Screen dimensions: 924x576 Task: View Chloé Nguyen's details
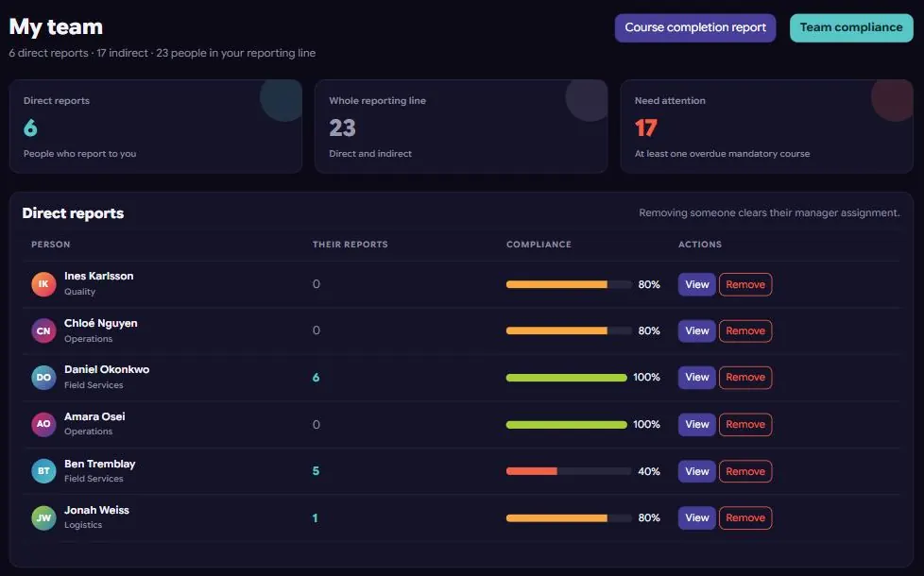tap(696, 331)
